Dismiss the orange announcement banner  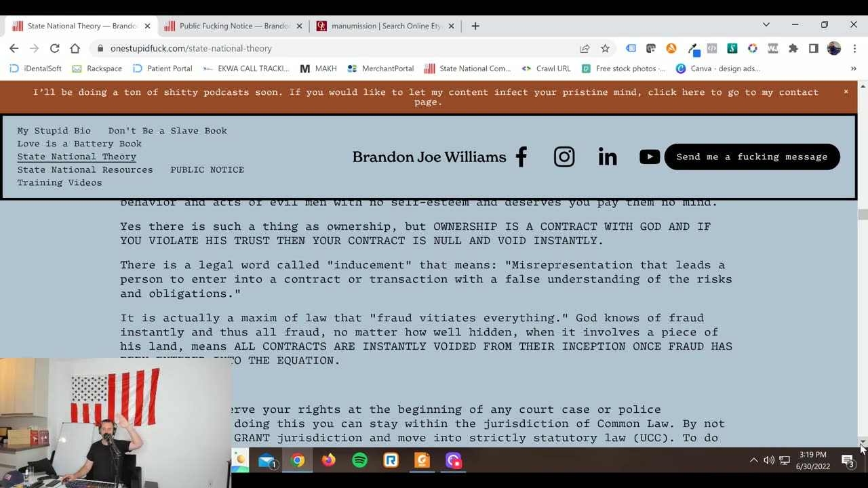[846, 91]
